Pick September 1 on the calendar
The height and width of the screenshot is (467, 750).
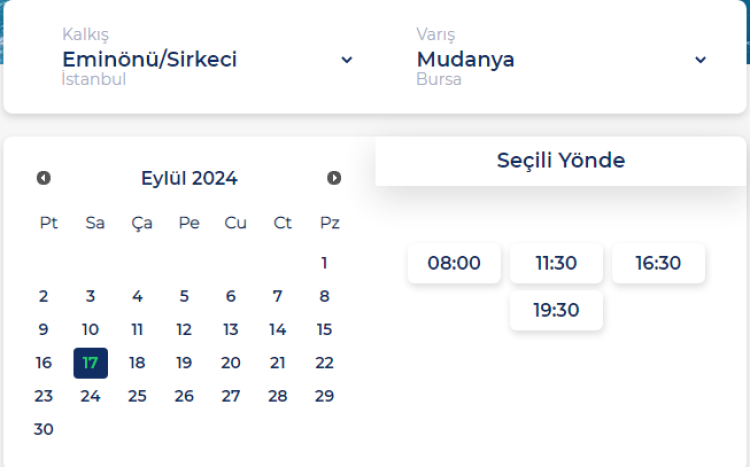(x=324, y=263)
